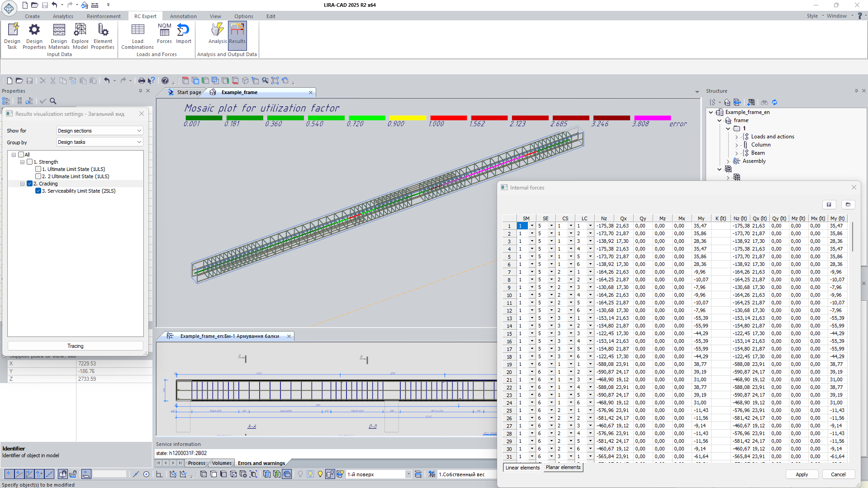This screenshot has height=488, width=868.
Task: Run the Analysis tool
Action: (x=217, y=33)
